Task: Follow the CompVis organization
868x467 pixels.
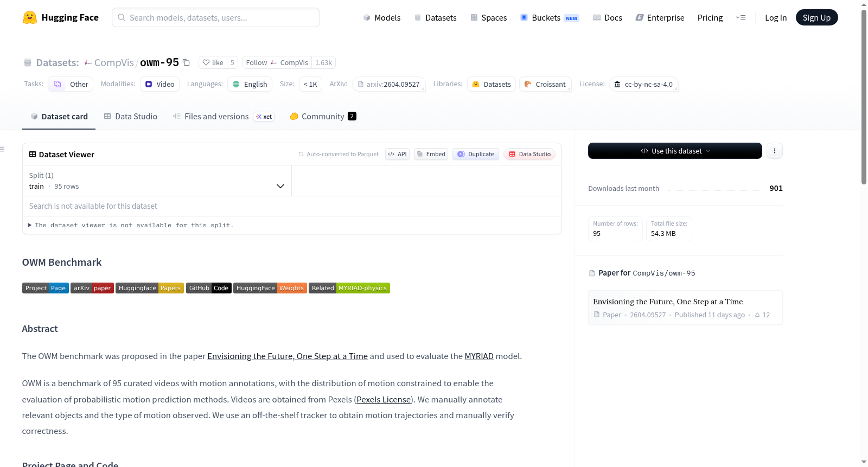Action: click(x=277, y=62)
